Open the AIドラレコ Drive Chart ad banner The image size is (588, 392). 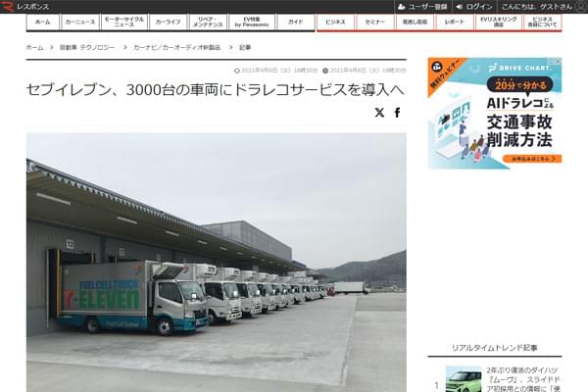tap(495, 113)
